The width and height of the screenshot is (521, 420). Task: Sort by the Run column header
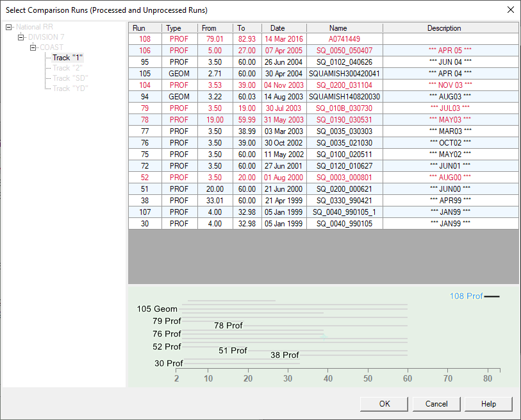click(x=139, y=28)
